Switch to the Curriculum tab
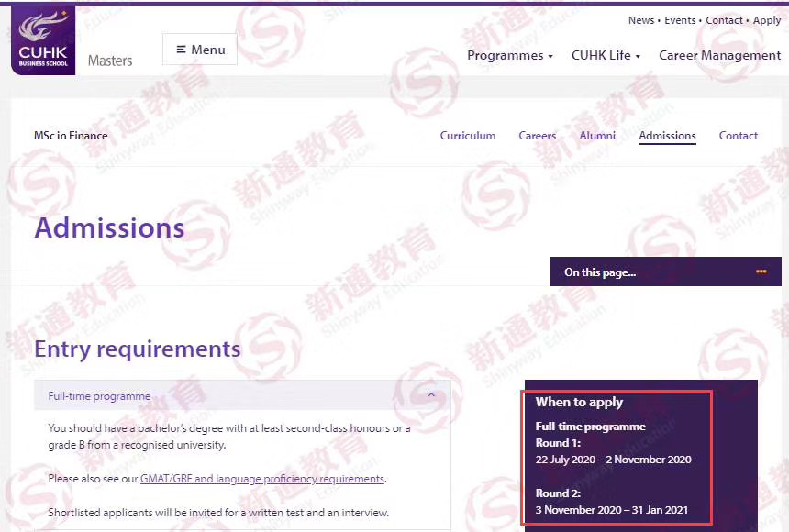The width and height of the screenshot is (789, 532). 468,136
